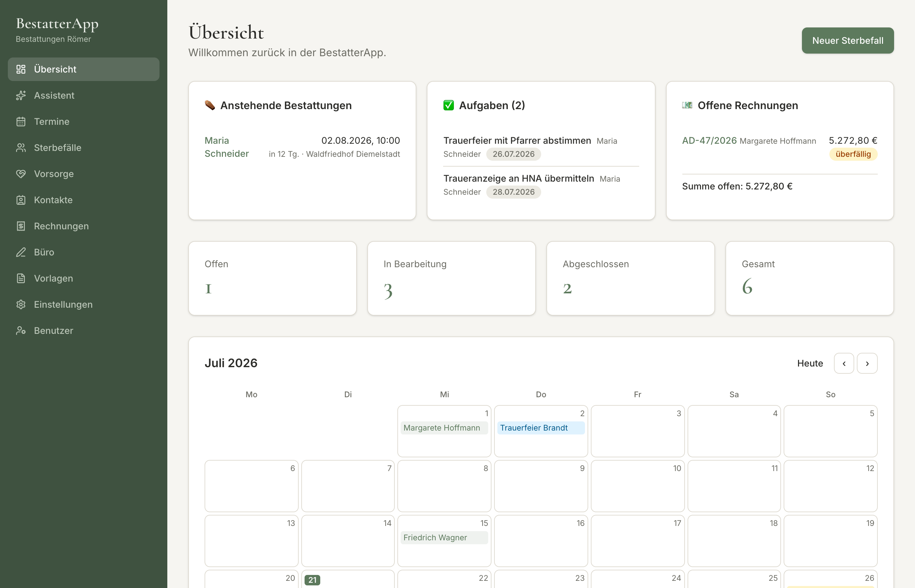Click the Büro pen icon
The image size is (915, 588).
click(x=21, y=253)
